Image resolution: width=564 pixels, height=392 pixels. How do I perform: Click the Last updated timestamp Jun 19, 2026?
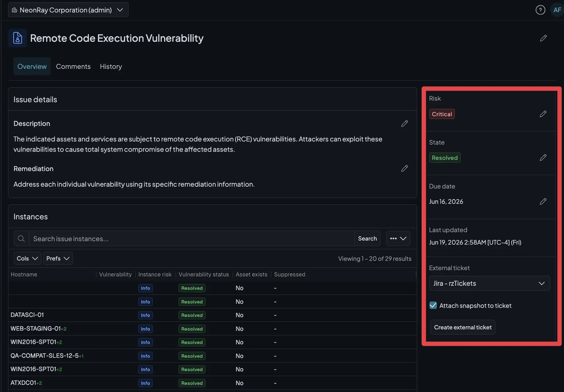click(475, 242)
